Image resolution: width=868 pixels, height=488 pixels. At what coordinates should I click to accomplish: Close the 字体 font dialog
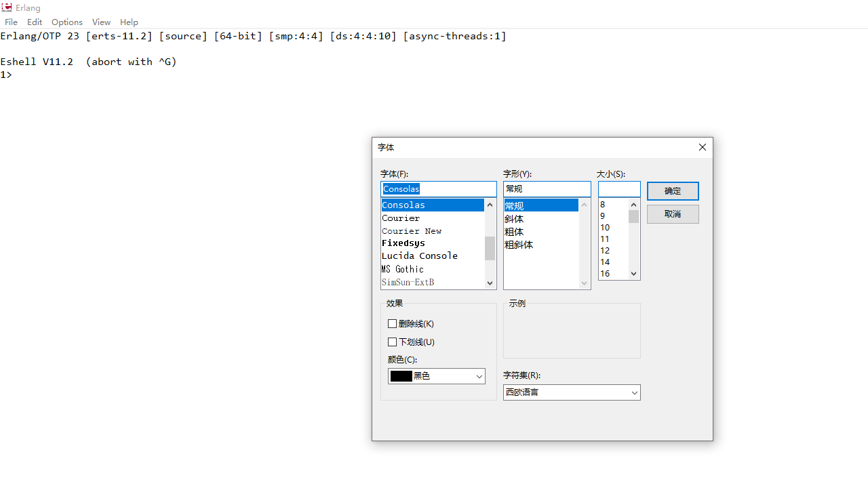703,147
